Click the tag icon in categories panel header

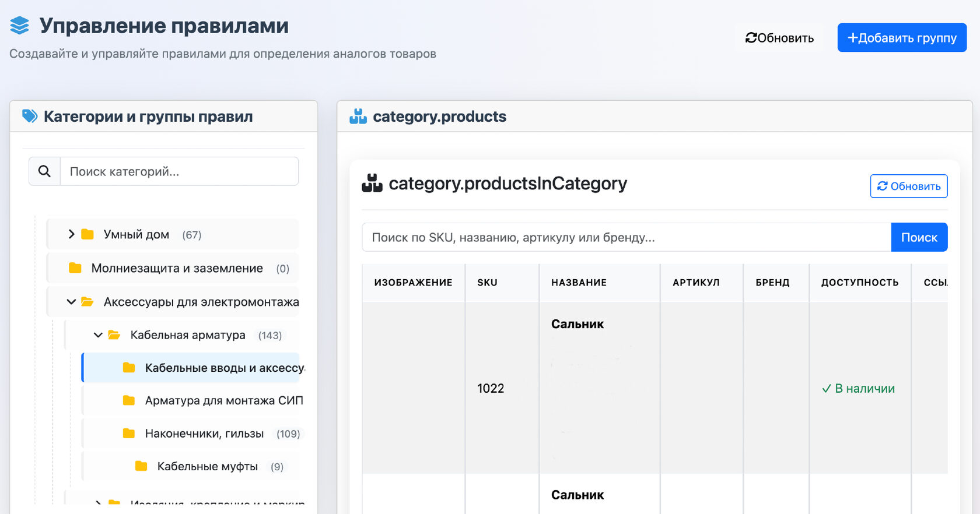point(30,116)
